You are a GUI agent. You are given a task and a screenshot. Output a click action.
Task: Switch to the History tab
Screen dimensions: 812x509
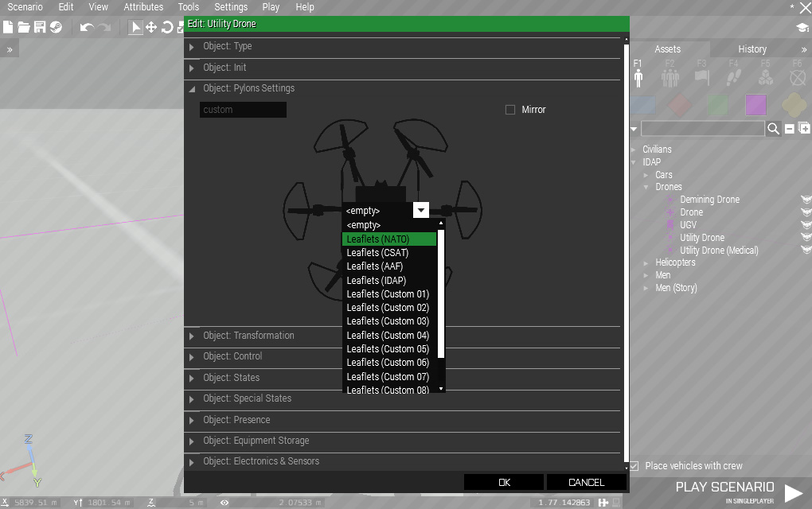coord(751,49)
